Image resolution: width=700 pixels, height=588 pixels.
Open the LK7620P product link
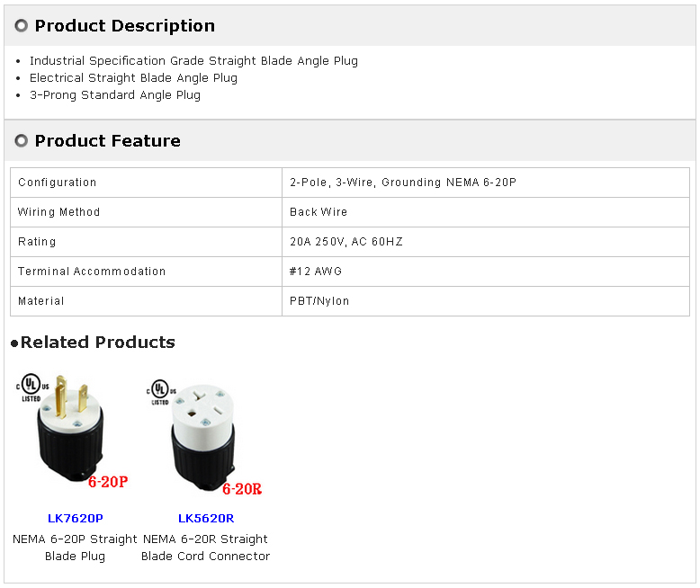[76, 519]
